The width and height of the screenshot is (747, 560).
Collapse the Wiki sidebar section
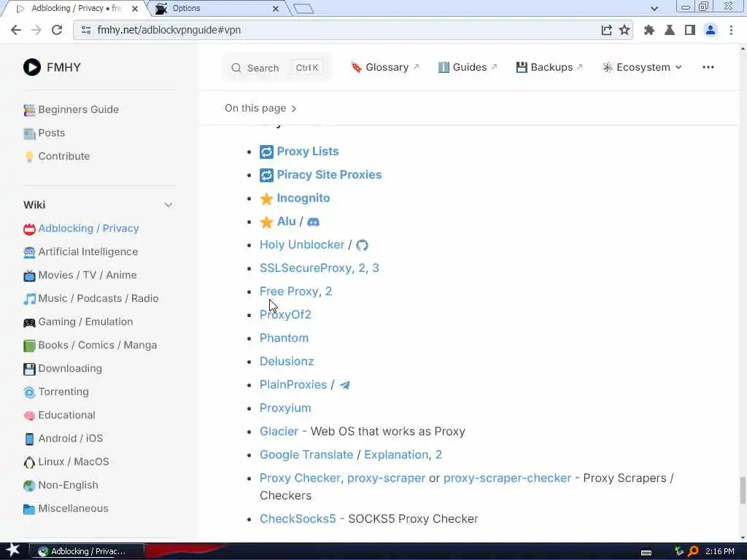click(169, 205)
